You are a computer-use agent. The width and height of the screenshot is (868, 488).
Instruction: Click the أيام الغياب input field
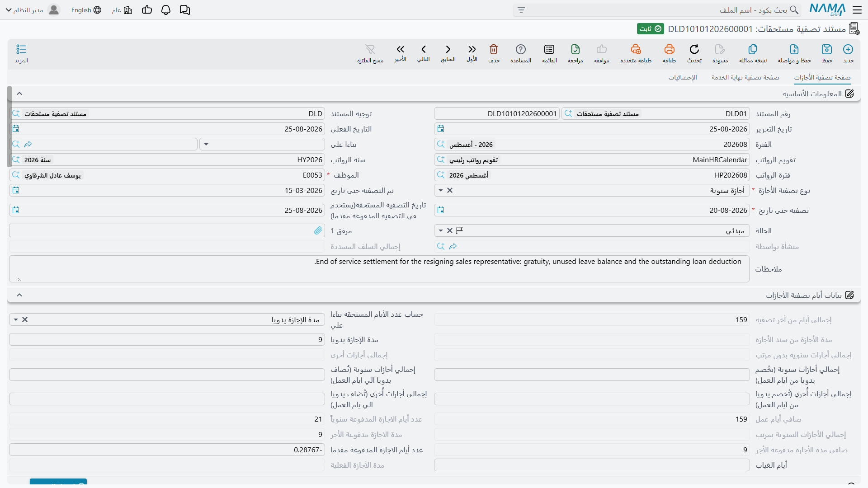592,465
